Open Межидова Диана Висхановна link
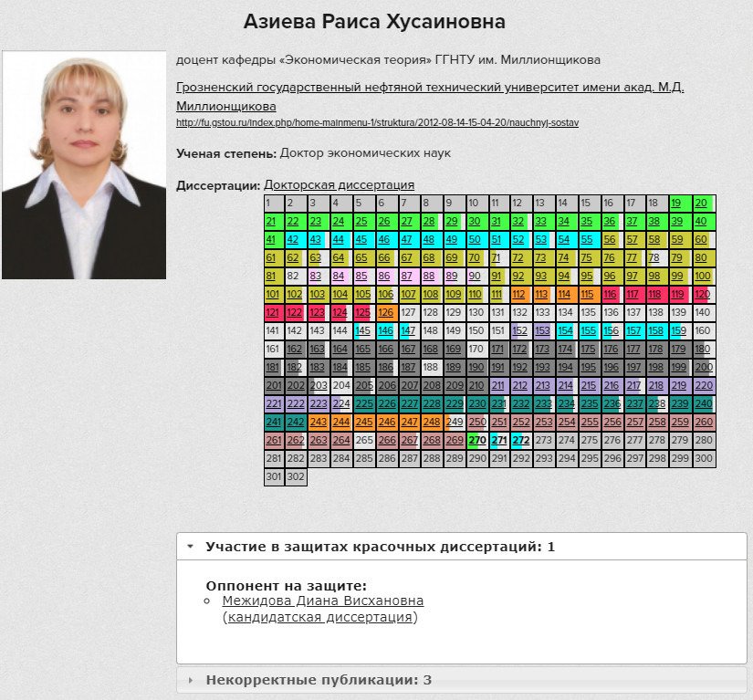 coord(323,601)
